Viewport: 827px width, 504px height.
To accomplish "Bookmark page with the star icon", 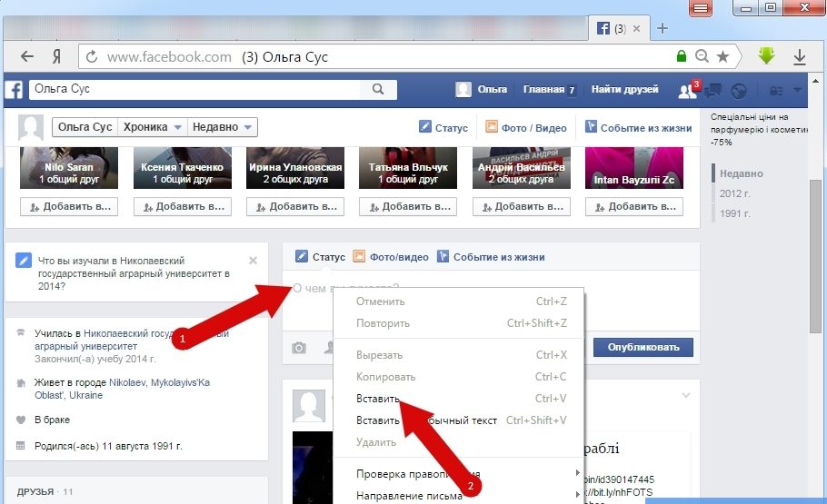I will pos(722,56).
